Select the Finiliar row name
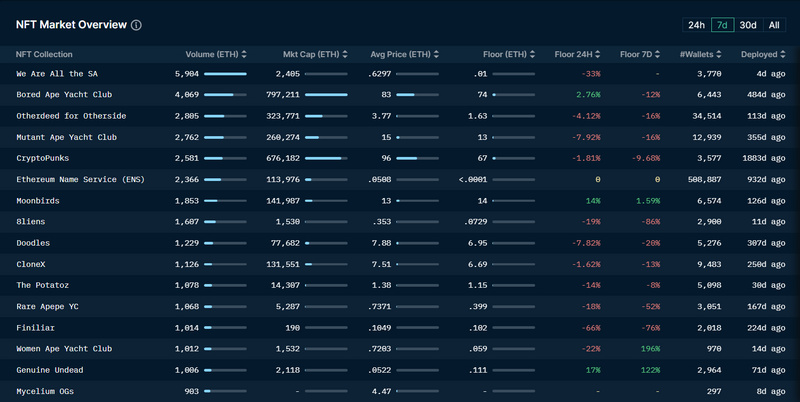Viewport: 800px width, 402px height. 35,328
